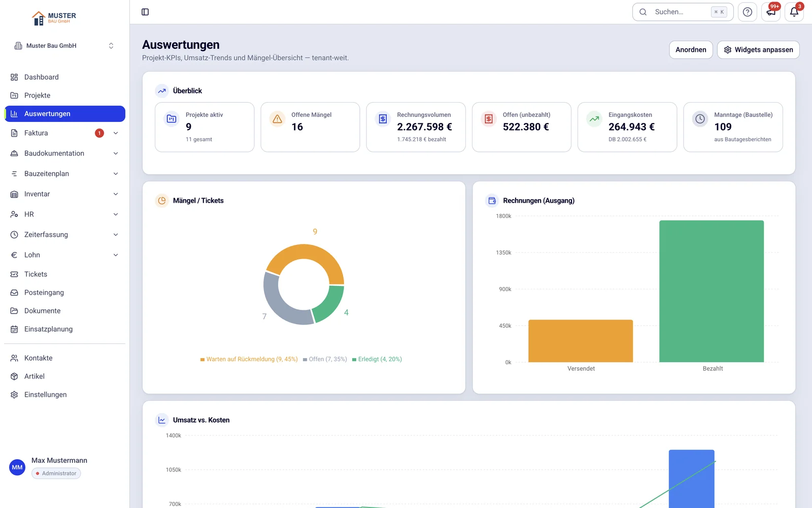The height and width of the screenshot is (508, 812).
Task: Expand the Baudokumentation submenu chevron
Action: point(116,153)
